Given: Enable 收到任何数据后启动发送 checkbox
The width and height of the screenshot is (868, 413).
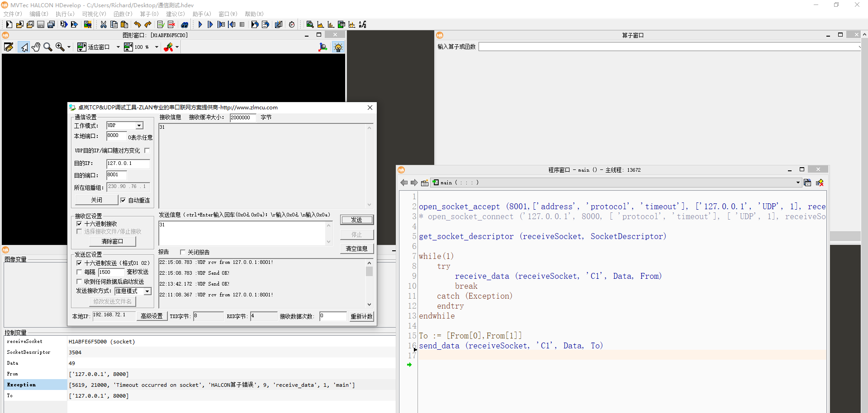Looking at the screenshot, I should pos(79,282).
